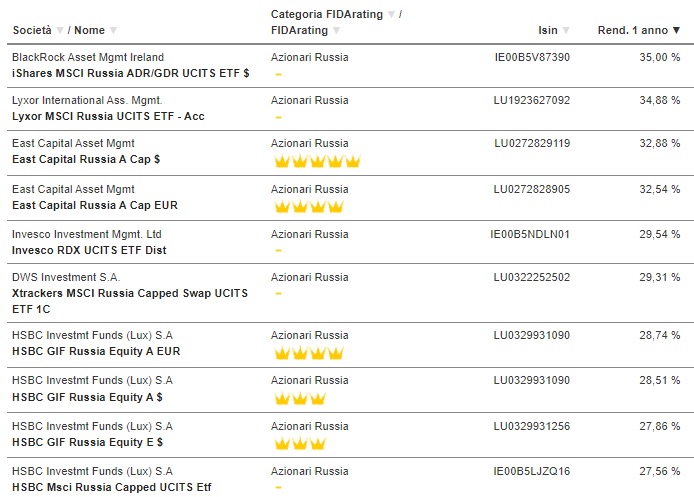This screenshot has height=497, width=694.
Task: Sort by Rend. 1 anno arrow
Action: 676,31
